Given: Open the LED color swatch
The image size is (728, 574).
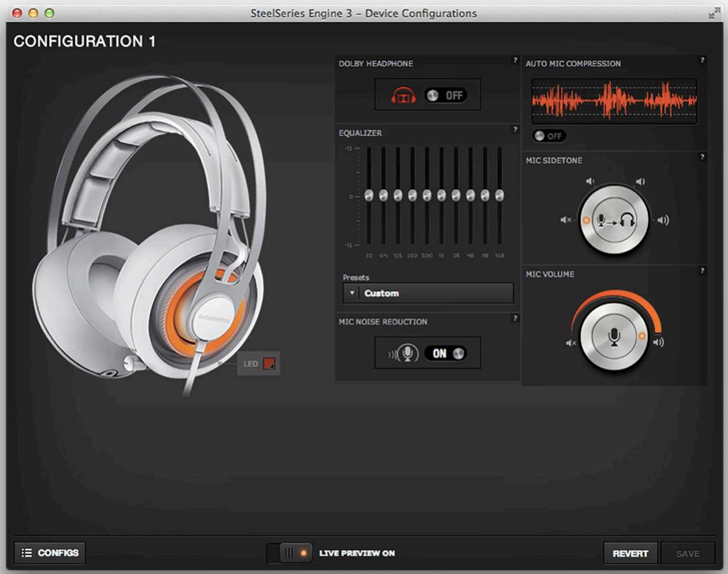Looking at the screenshot, I should click(269, 364).
